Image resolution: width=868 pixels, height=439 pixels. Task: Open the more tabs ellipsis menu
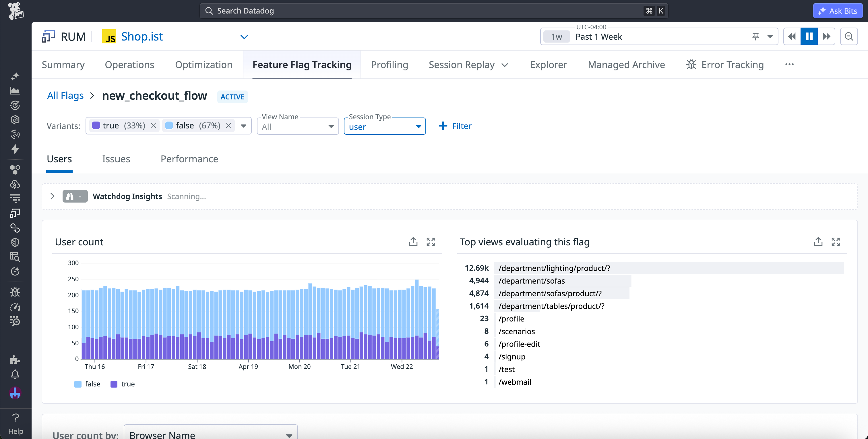click(x=789, y=64)
